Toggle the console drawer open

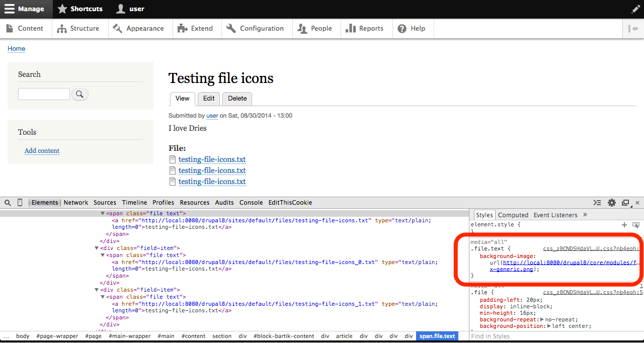tap(597, 203)
